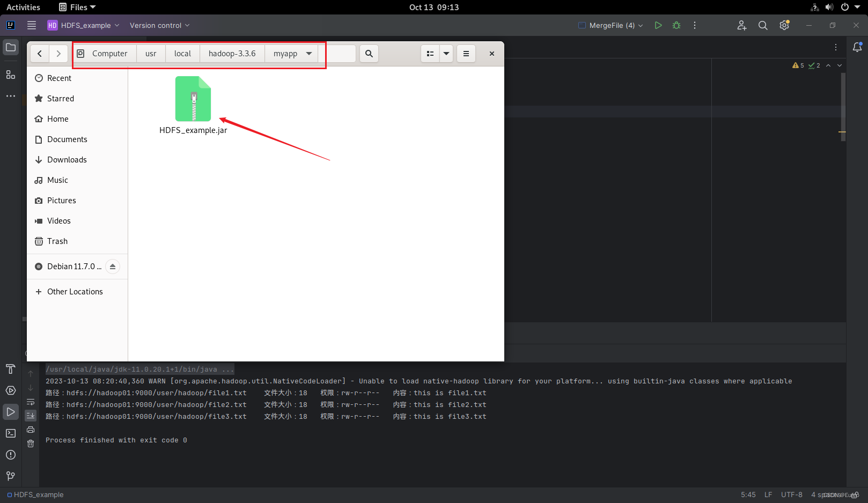Expand the myapp breadcrumb dropdown arrow
The height and width of the screenshot is (503, 868).
point(309,54)
